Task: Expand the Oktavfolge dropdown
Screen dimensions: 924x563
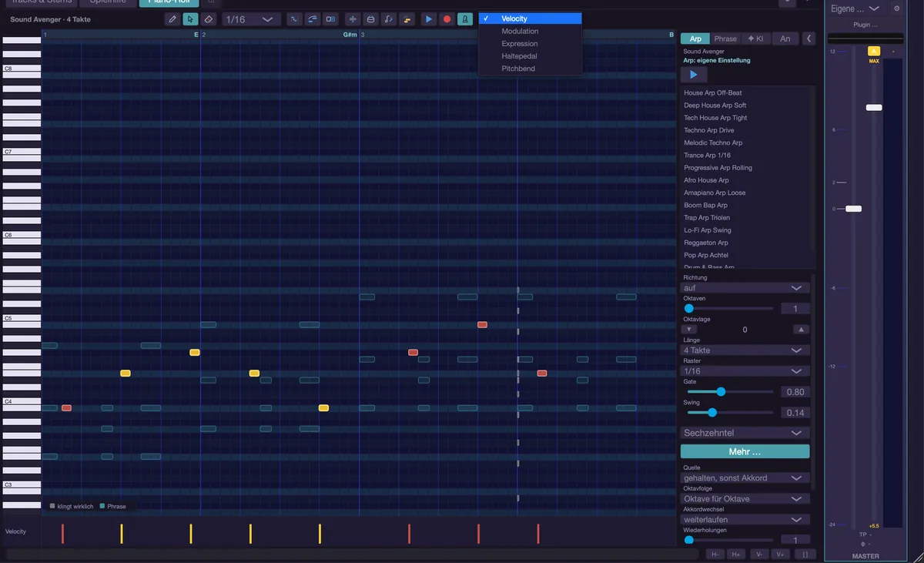Action: (745, 499)
